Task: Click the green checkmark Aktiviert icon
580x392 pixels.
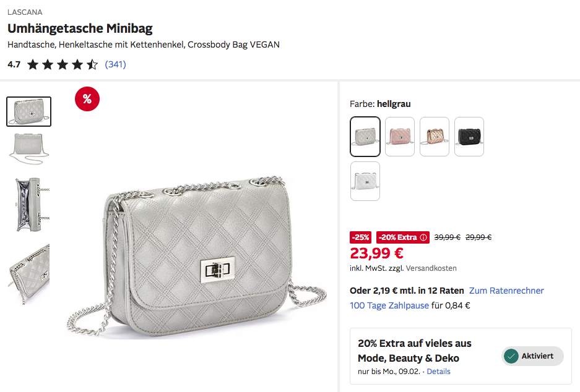Action: click(511, 356)
